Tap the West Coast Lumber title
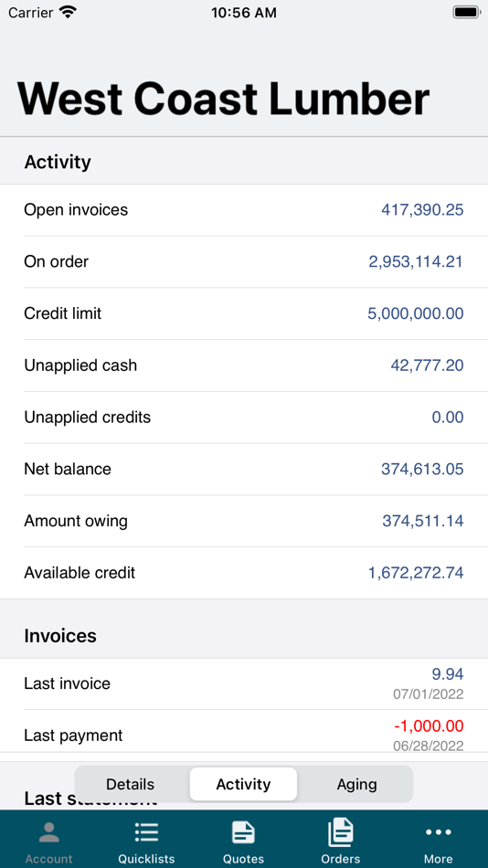 [223, 99]
